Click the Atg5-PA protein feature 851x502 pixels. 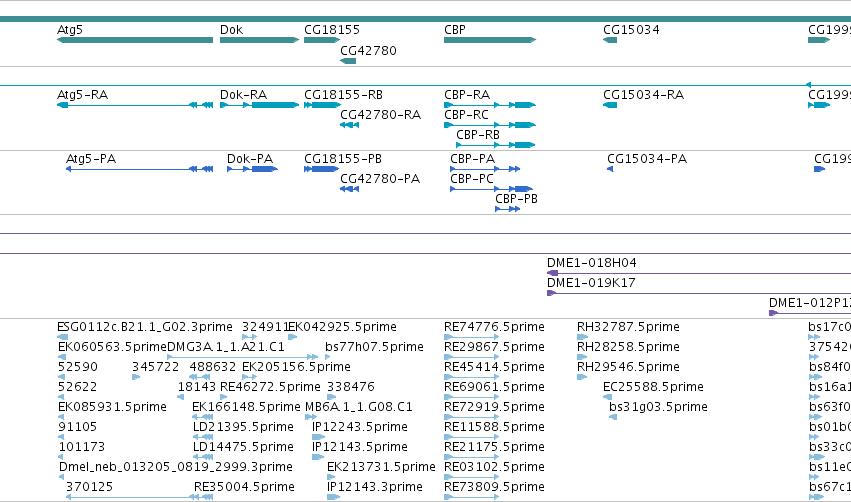pyautogui.click(x=139, y=169)
